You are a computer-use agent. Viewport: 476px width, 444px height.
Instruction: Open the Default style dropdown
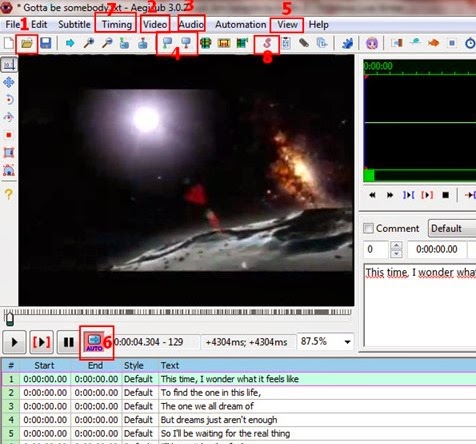(452, 228)
